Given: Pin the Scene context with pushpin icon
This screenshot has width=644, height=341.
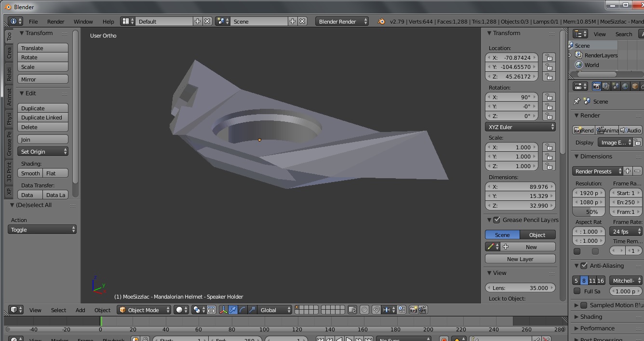Looking at the screenshot, I should tap(577, 102).
